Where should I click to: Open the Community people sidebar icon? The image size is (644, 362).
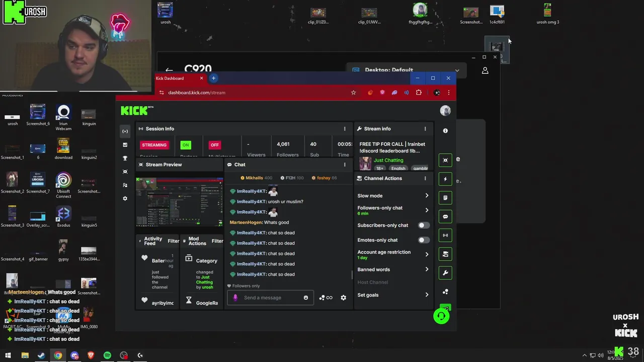pos(125,185)
